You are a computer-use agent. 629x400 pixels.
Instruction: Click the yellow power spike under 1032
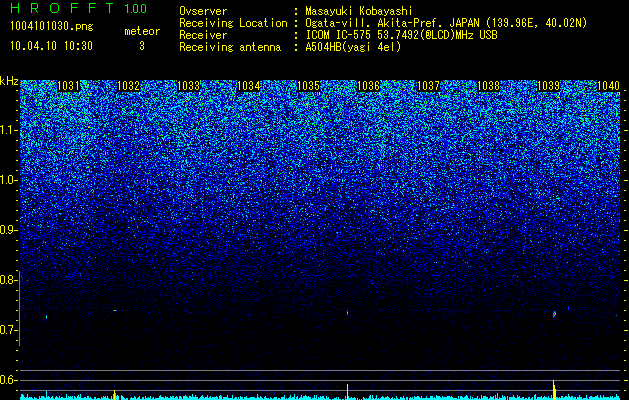click(115, 395)
